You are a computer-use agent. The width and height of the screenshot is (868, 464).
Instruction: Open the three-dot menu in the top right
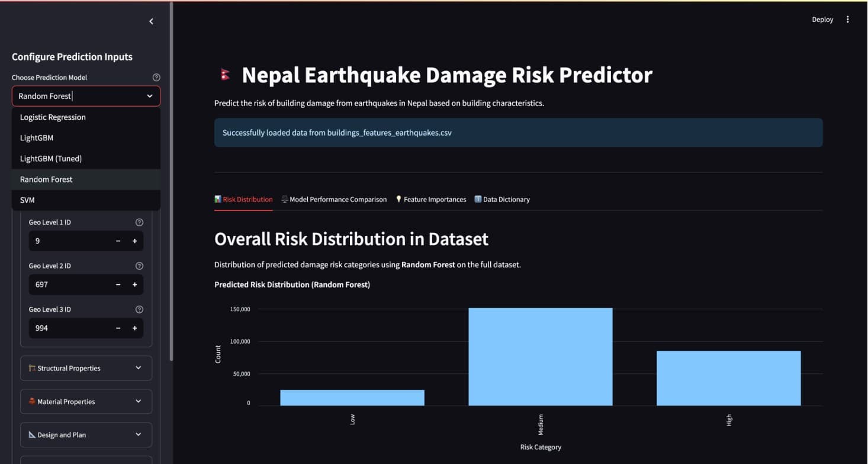[x=847, y=19]
